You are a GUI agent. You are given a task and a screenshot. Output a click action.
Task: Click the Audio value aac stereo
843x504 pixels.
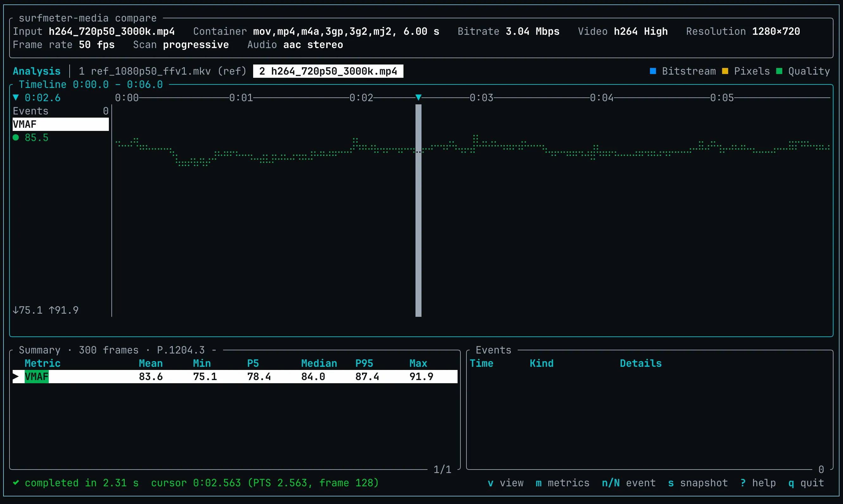point(313,45)
